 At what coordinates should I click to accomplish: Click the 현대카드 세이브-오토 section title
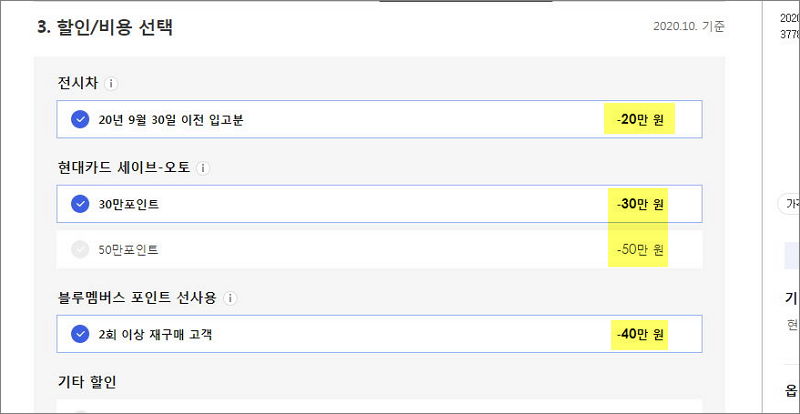[x=124, y=167]
